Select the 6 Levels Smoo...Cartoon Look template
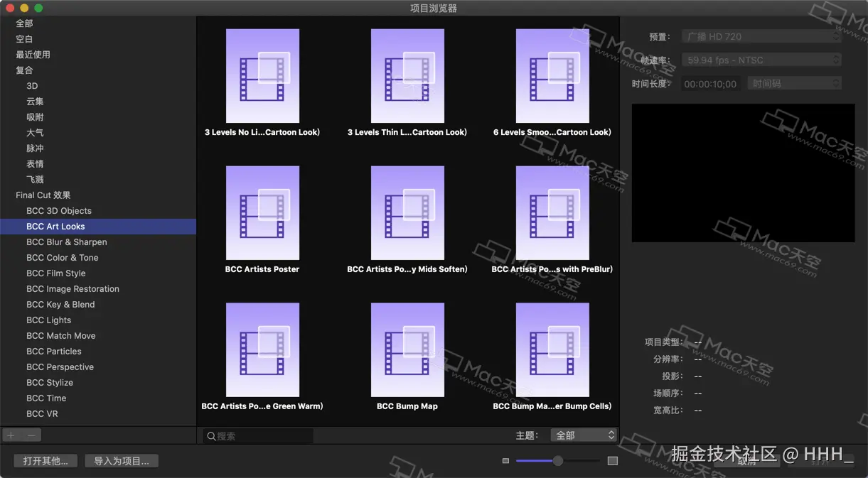Viewport: 868px width, 478px height. click(552, 75)
